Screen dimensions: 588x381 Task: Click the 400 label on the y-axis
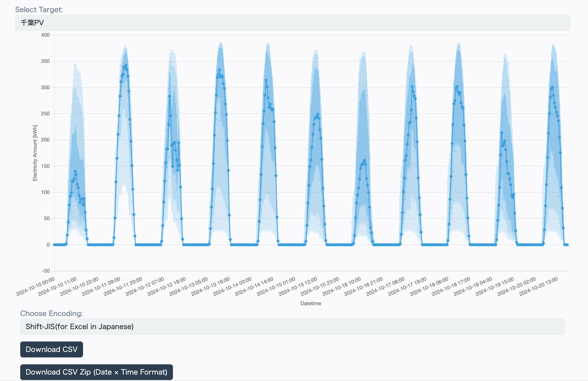point(45,35)
